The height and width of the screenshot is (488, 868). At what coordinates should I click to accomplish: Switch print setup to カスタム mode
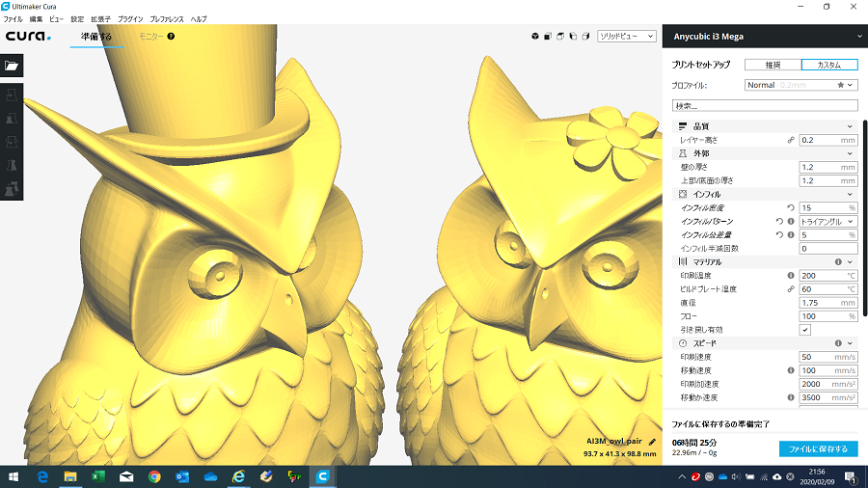[x=829, y=65]
